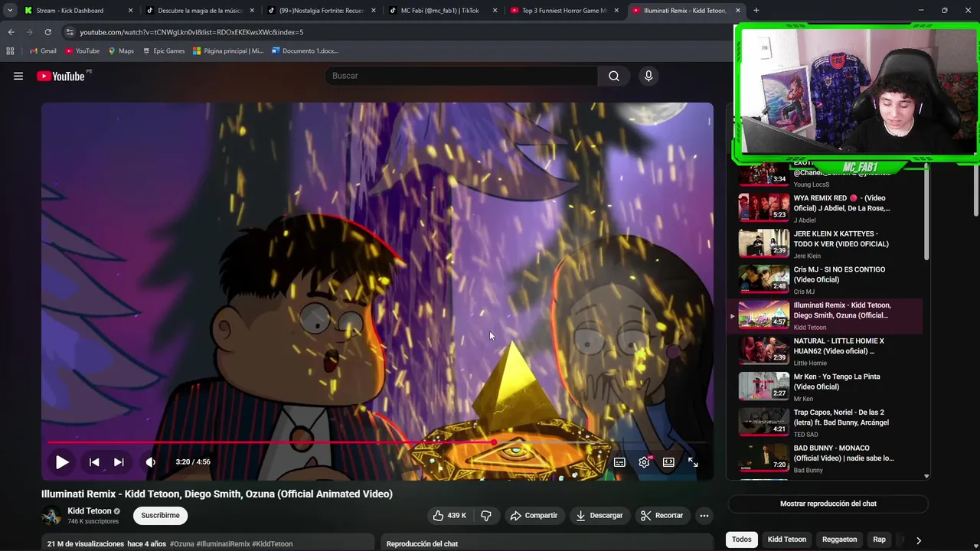Open Maps bookmark
The height and width of the screenshot is (551, 980).
point(121,51)
